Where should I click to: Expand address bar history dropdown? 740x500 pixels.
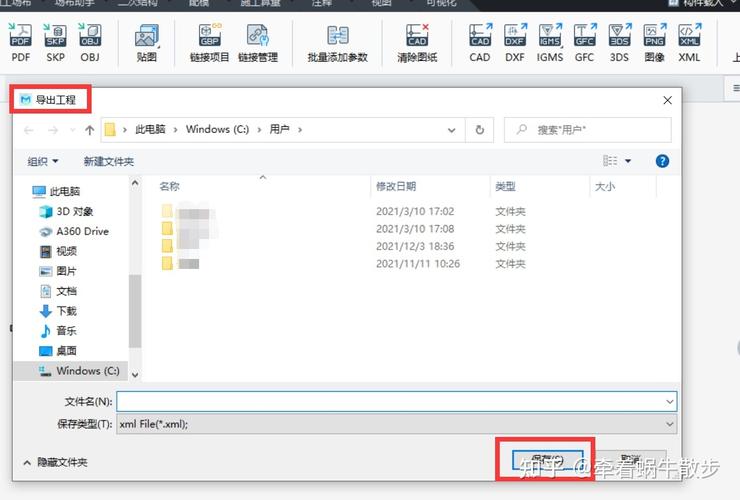click(x=452, y=130)
